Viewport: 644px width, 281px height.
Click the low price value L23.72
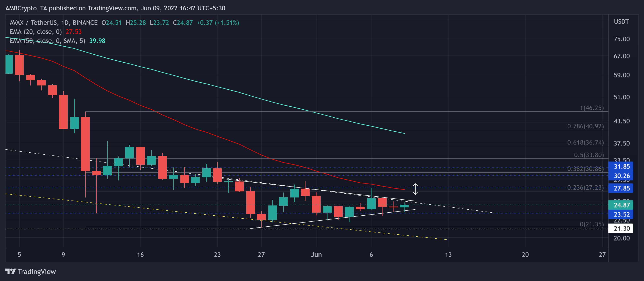click(x=159, y=23)
